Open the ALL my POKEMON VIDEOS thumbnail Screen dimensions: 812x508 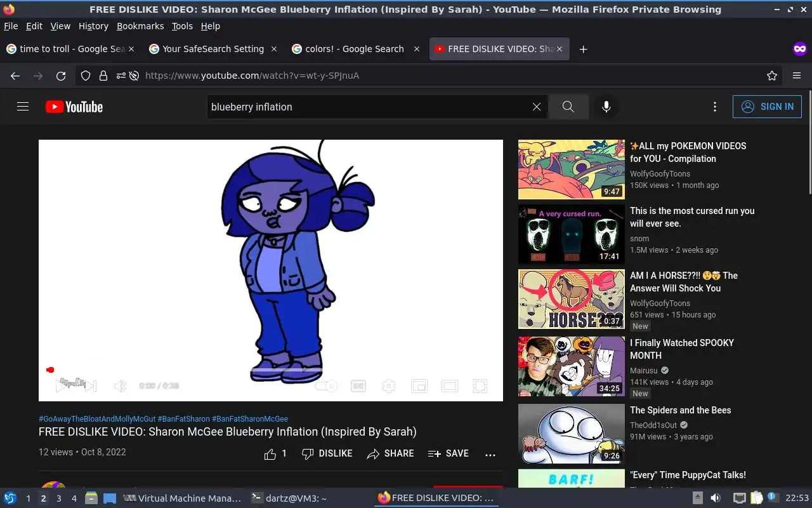pyautogui.click(x=572, y=170)
